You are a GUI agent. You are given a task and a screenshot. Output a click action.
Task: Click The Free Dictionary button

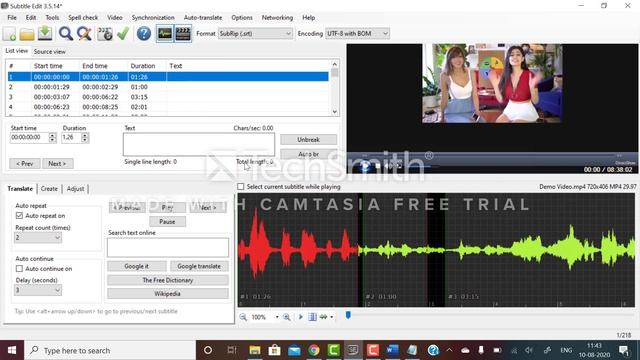point(168,280)
